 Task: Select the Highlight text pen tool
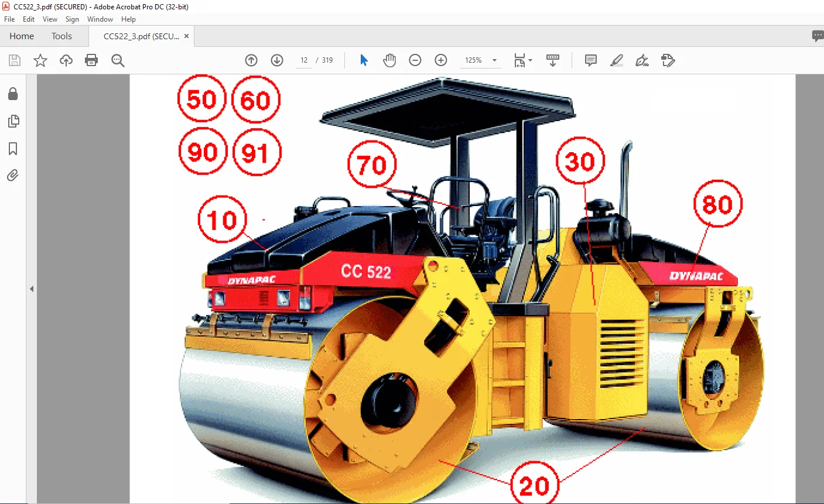[x=617, y=60]
